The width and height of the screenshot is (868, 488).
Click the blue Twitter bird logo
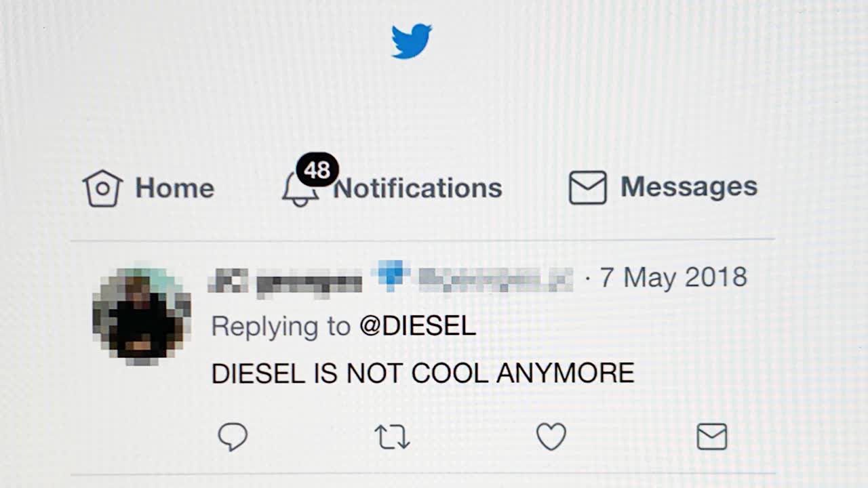(412, 41)
